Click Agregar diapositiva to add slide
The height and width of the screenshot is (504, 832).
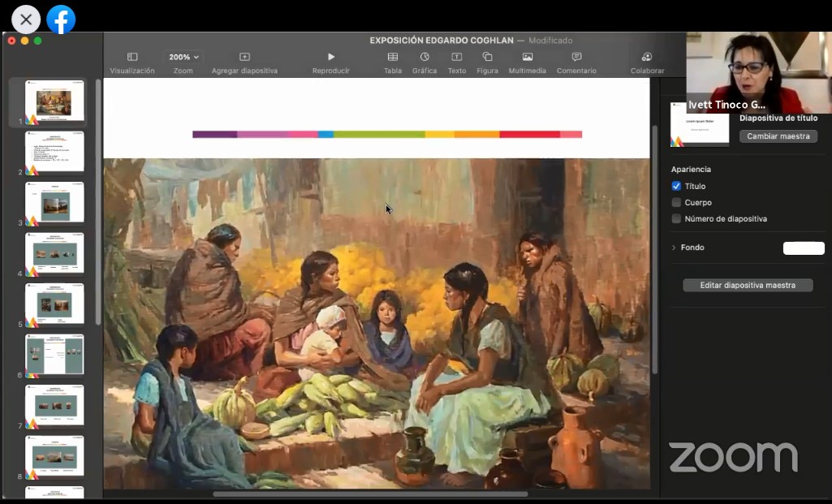244,62
